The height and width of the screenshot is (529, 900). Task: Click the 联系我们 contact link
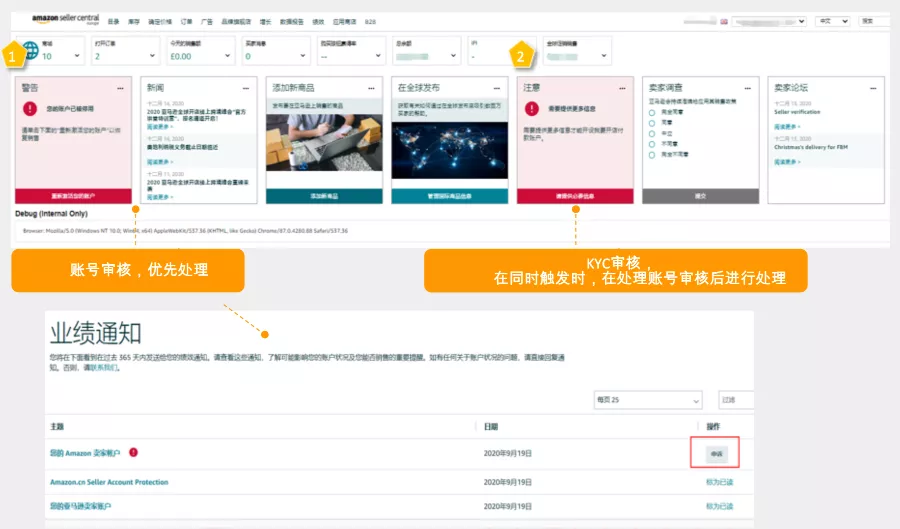coord(103,368)
